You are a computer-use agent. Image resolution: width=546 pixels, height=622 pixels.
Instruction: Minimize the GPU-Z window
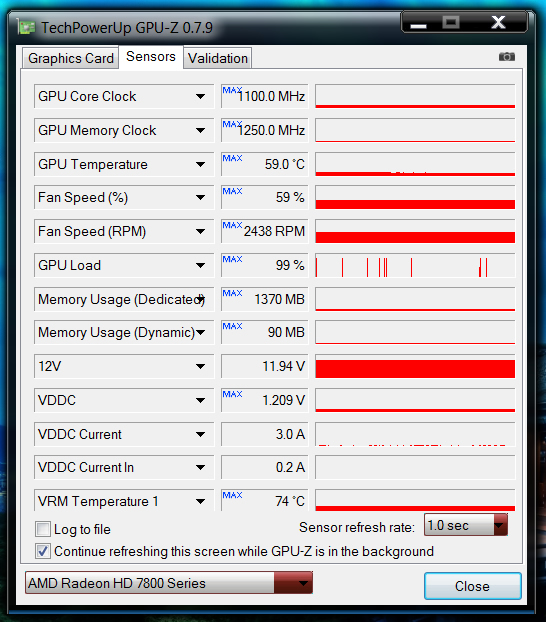(x=418, y=23)
